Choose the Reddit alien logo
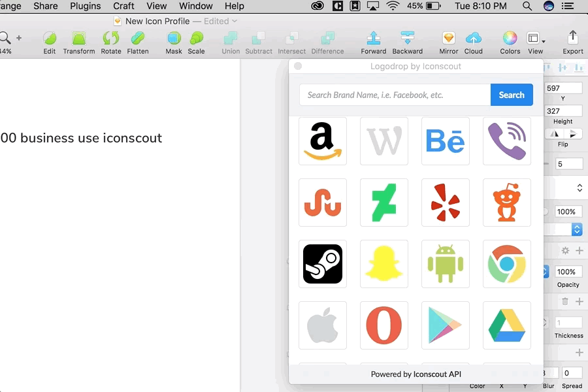The width and height of the screenshot is (588, 392). click(x=506, y=203)
